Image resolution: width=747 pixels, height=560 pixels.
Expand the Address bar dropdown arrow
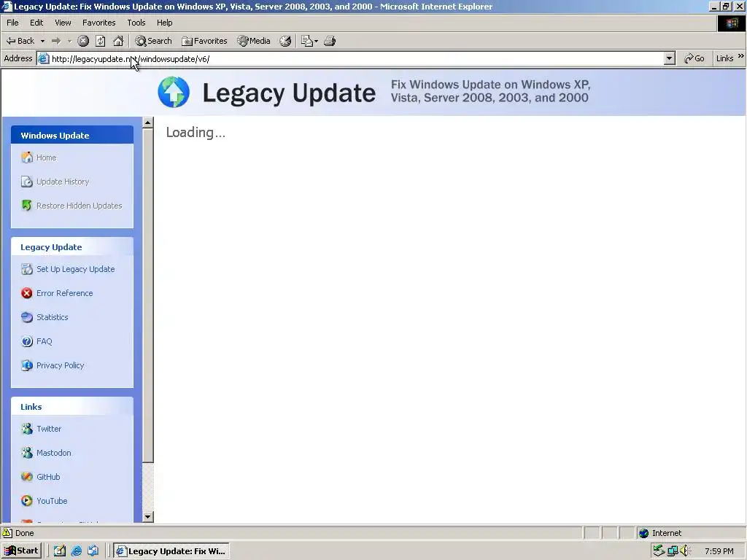point(670,58)
